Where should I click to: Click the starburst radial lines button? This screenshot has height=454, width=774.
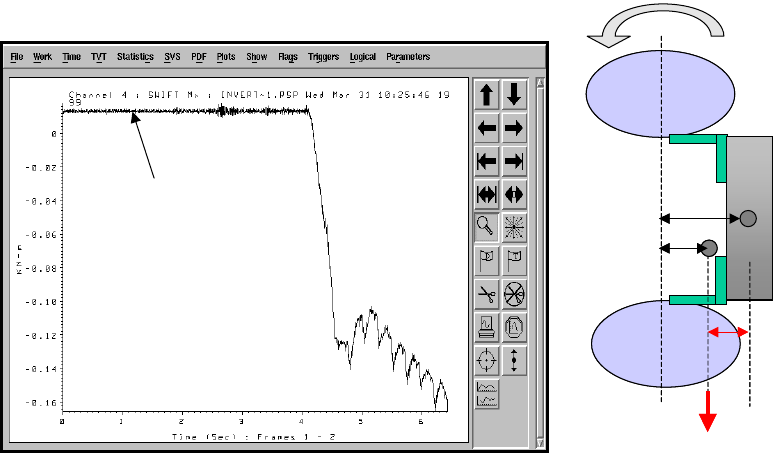[514, 227]
